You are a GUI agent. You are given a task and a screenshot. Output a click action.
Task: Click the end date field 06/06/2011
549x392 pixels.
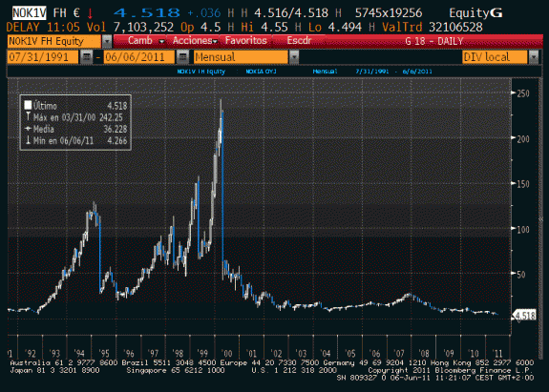[x=139, y=57]
